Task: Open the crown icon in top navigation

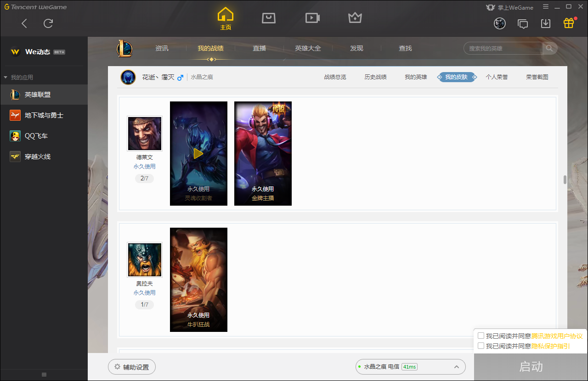Action: click(355, 18)
